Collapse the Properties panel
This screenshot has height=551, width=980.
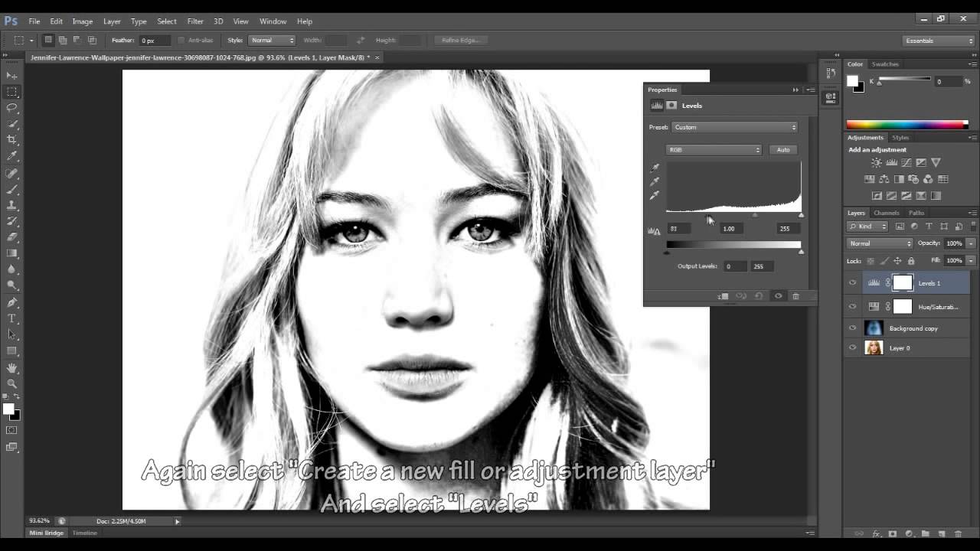(x=795, y=90)
